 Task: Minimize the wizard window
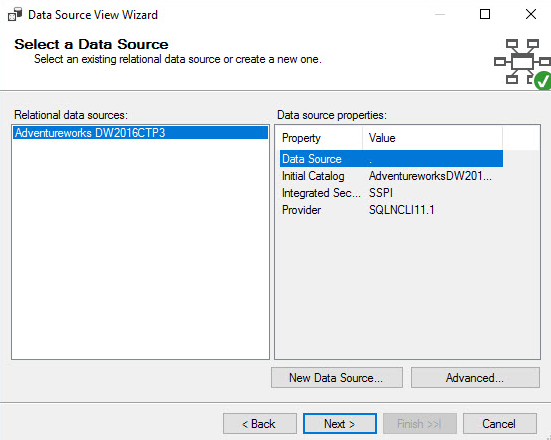tap(440, 14)
